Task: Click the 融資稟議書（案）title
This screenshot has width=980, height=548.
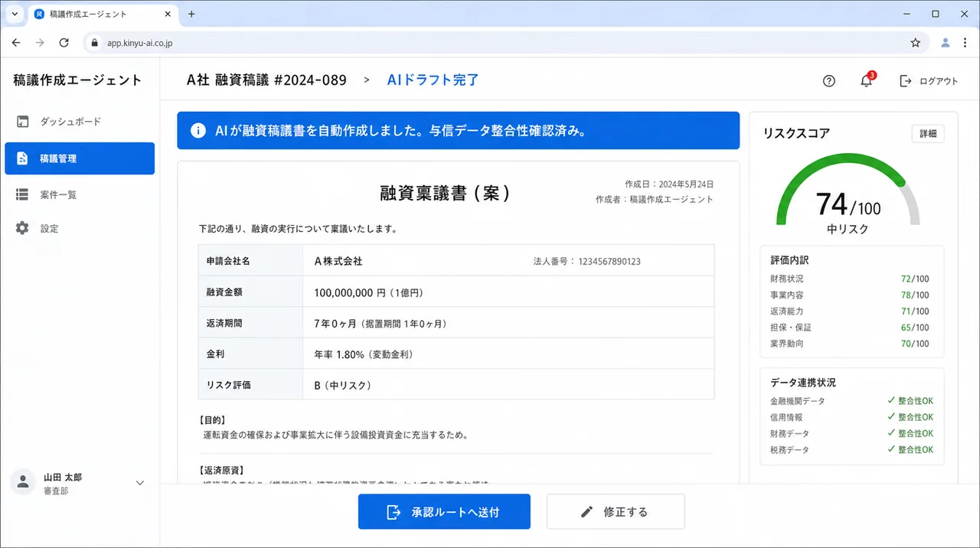Action: click(x=446, y=193)
